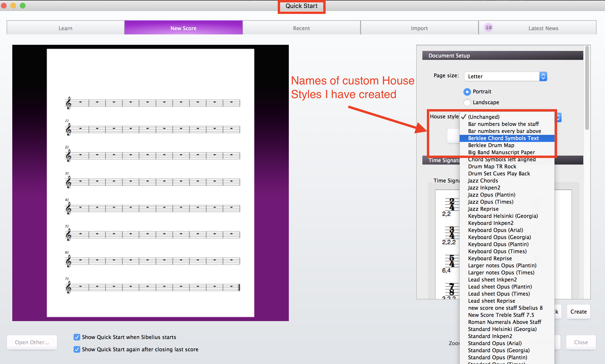This screenshot has width=605, height=364.
Task: Select Portrait orientation
Action: pos(467,91)
